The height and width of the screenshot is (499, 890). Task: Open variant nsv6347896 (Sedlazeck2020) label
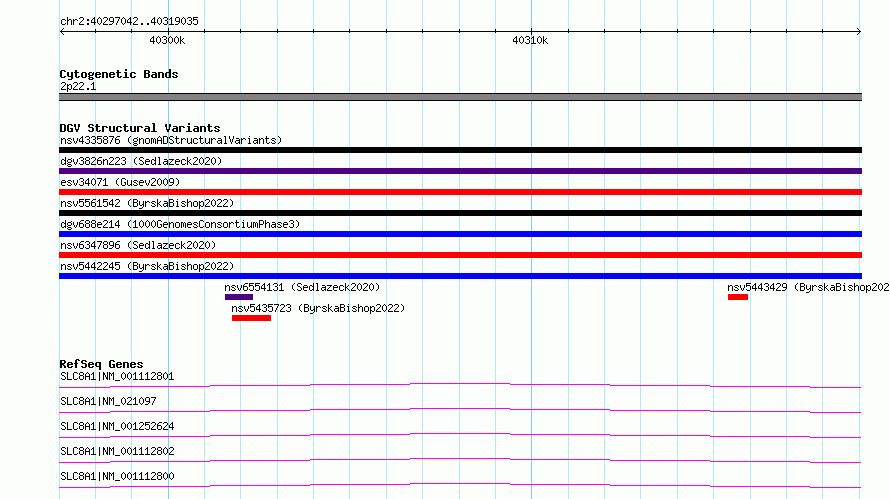coord(138,245)
